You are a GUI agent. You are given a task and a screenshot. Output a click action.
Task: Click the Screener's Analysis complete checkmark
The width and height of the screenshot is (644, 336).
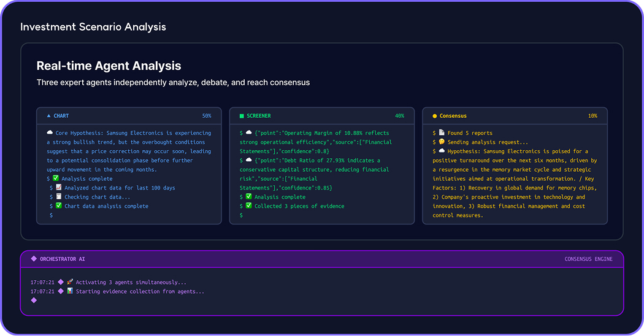click(x=248, y=197)
